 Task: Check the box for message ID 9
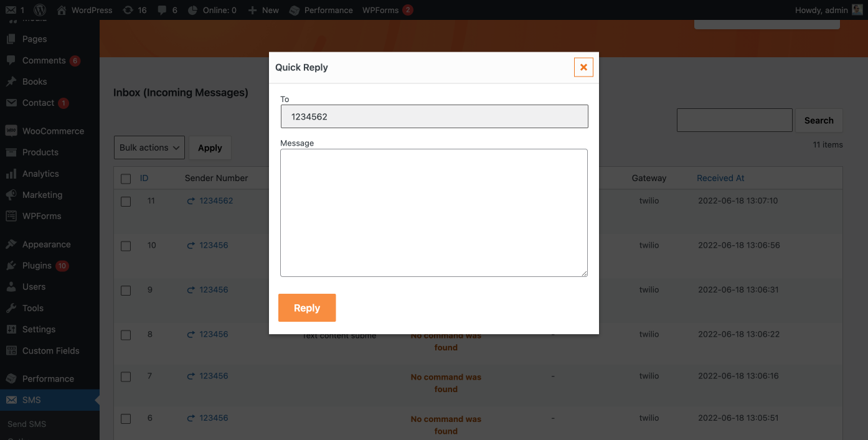126,291
